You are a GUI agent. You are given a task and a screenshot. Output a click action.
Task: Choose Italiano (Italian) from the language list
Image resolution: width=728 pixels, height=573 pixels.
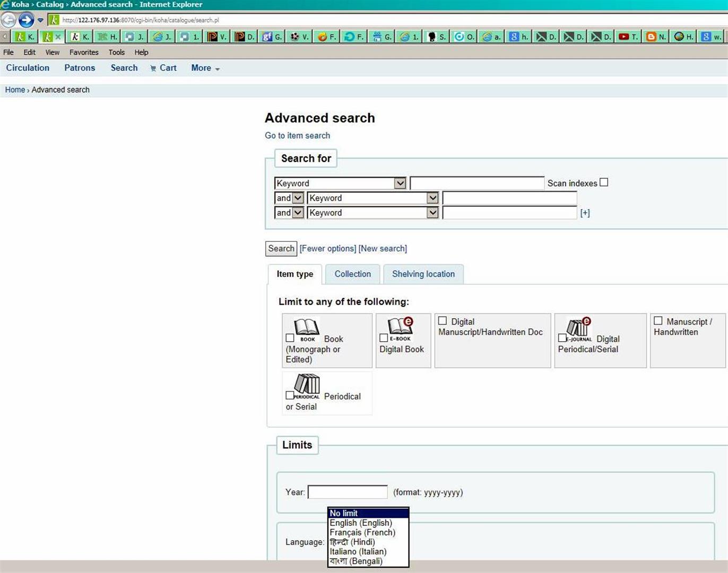368,552
